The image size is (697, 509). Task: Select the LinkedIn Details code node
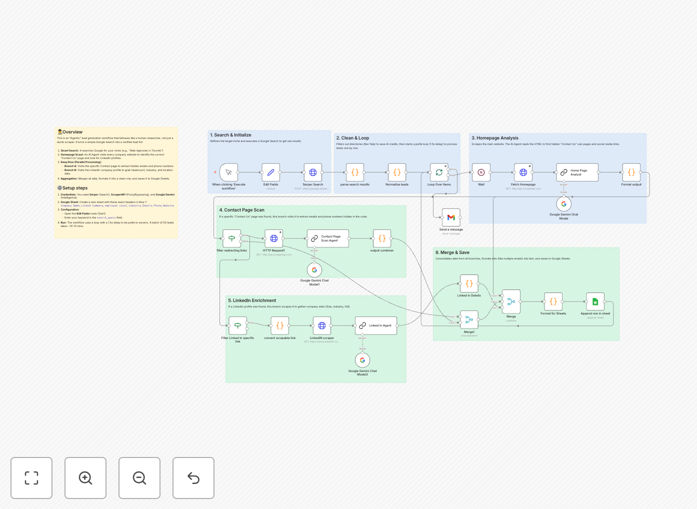(x=469, y=284)
